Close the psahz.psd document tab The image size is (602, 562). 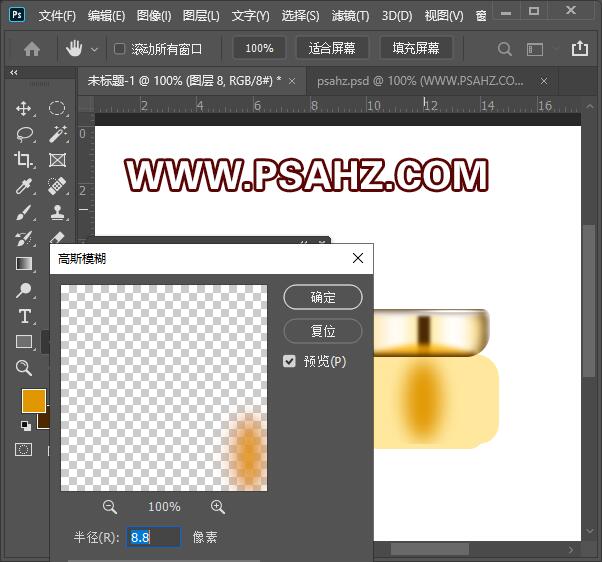coord(544,81)
